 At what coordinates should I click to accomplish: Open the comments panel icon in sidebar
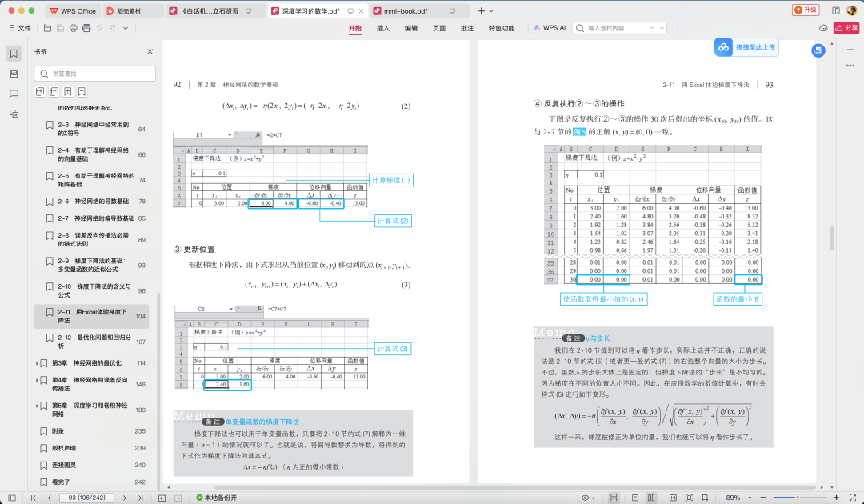pos(14,94)
